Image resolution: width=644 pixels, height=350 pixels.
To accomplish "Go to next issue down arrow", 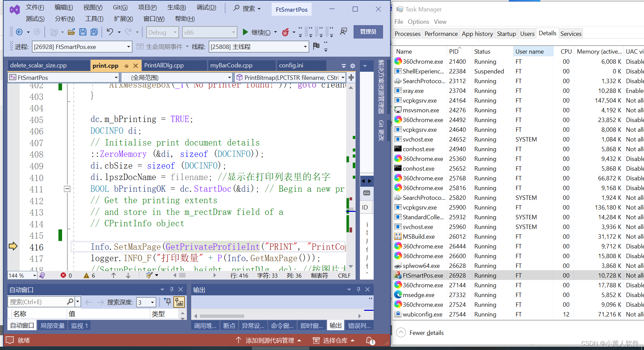I will click(128, 275).
